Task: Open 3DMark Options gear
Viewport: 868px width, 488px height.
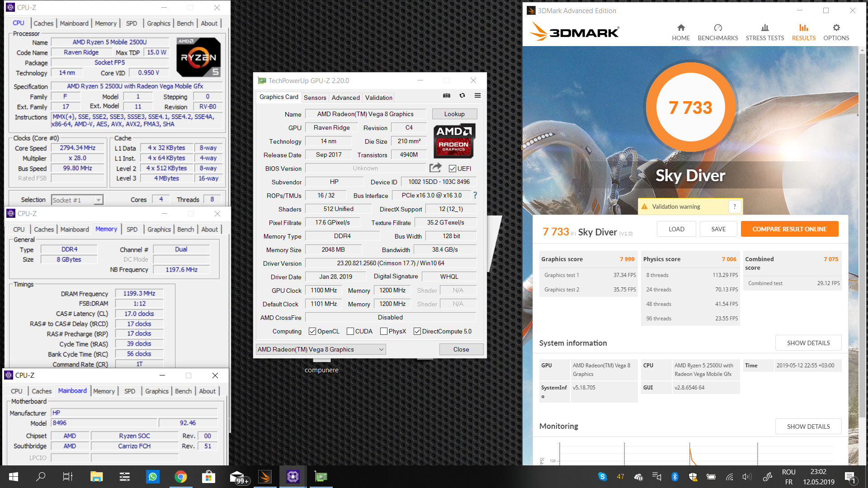Action: [x=836, y=33]
